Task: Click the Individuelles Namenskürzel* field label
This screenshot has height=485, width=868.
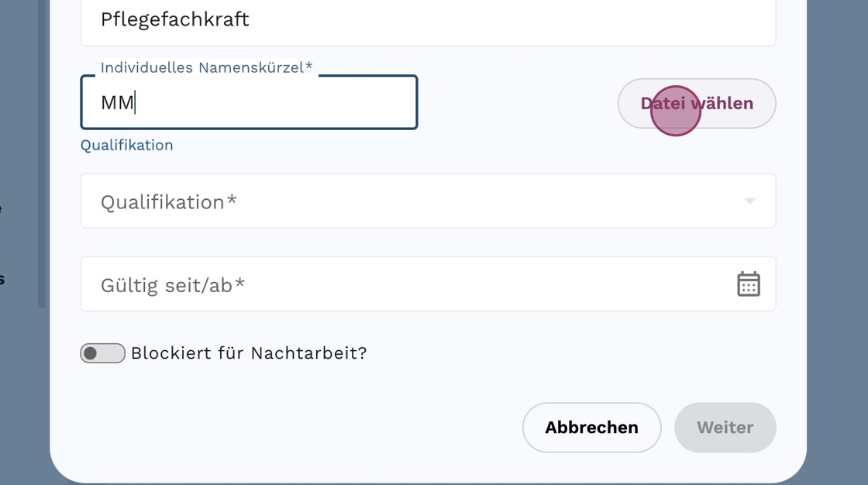Action: pos(206,68)
